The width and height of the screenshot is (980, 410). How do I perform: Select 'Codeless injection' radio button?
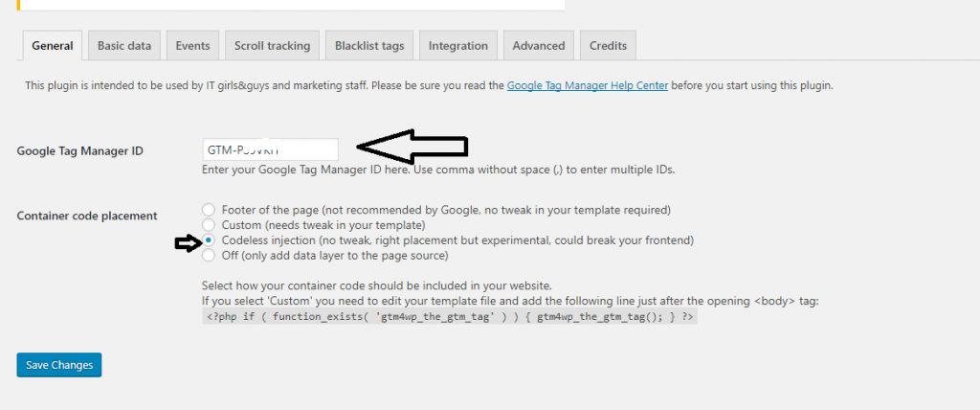(208, 240)
